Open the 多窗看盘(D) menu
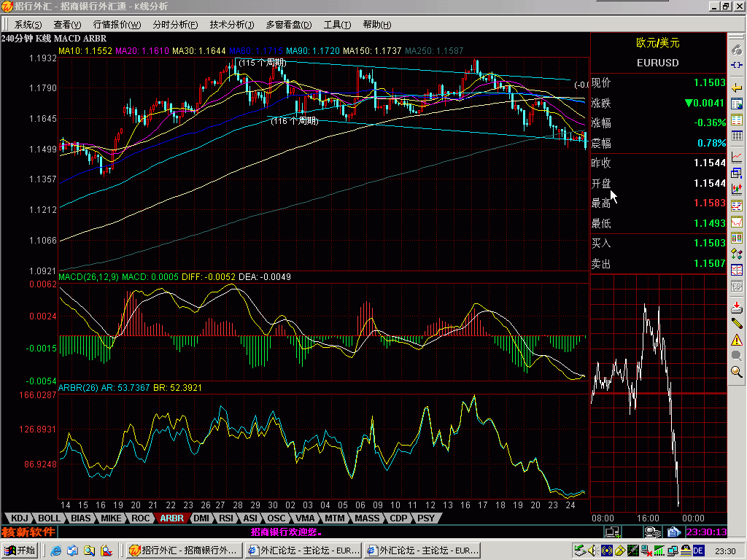 (x=289, y=25)
